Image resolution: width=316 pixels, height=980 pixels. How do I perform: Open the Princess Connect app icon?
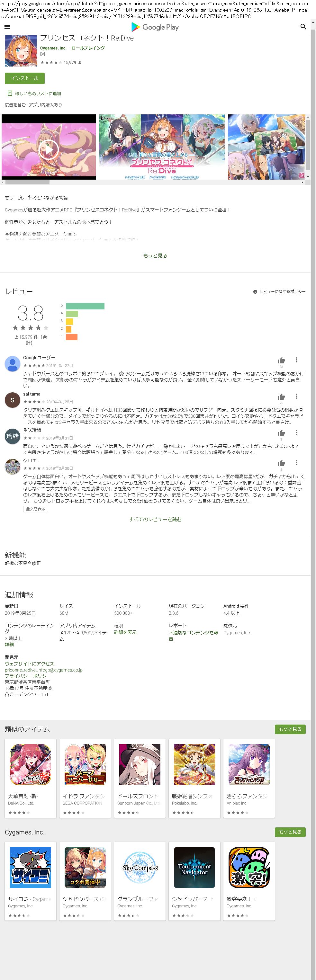21,51
